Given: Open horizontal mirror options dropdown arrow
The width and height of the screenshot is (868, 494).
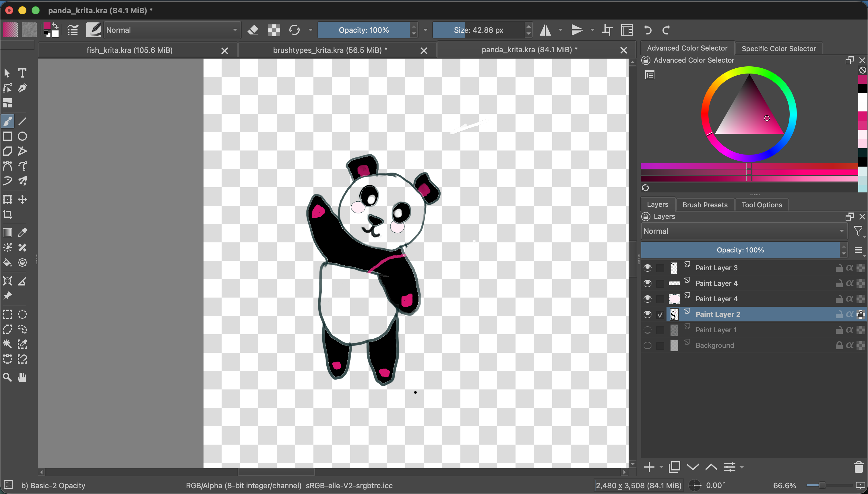Looking at the screenshot, I should pos(560,30).
